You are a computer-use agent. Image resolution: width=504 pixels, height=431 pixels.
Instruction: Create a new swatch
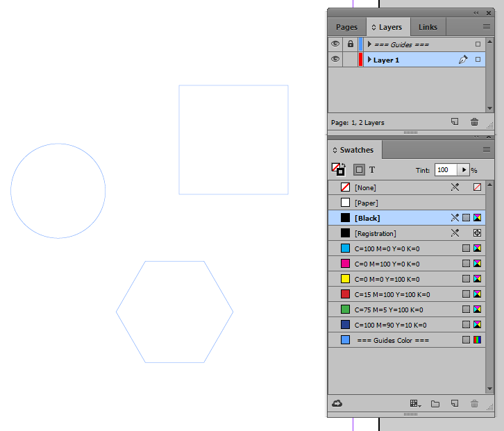[455, 403]
